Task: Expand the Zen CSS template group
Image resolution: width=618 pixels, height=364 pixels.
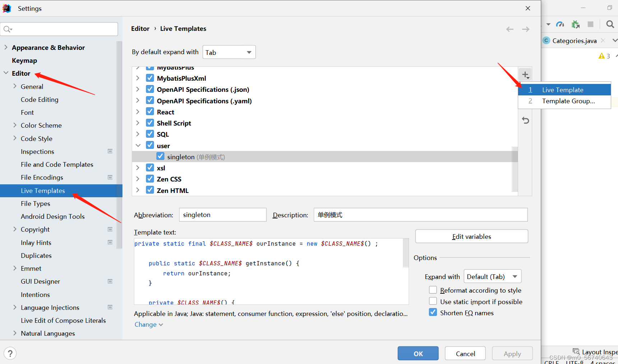Action: pyautogui.click(x=138, y=179)
